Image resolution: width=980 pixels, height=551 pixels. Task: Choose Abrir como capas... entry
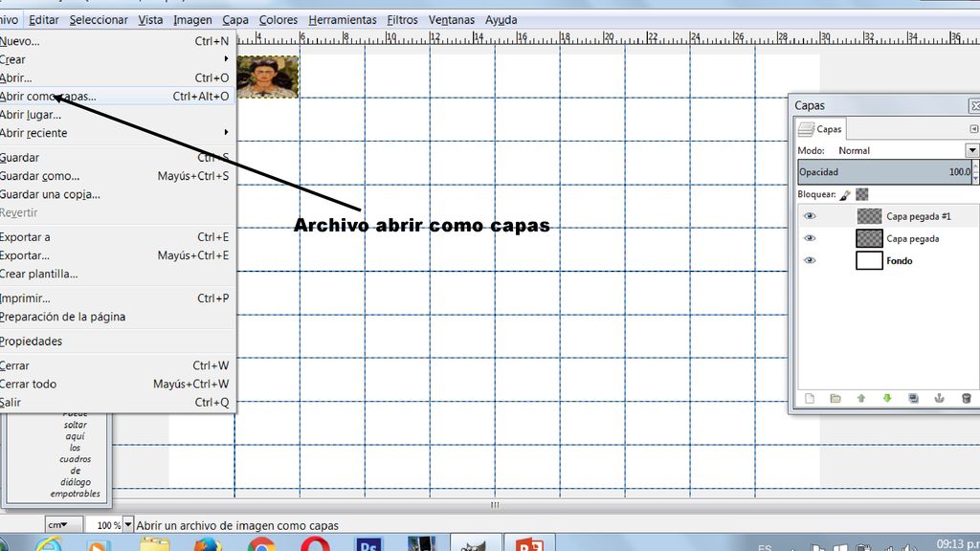pyautogui.click(x=116, y=97)
